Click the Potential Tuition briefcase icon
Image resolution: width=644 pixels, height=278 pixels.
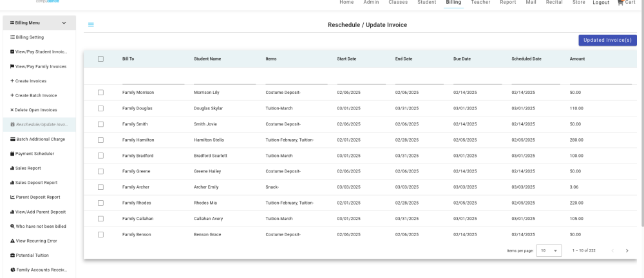coord(12,255)
